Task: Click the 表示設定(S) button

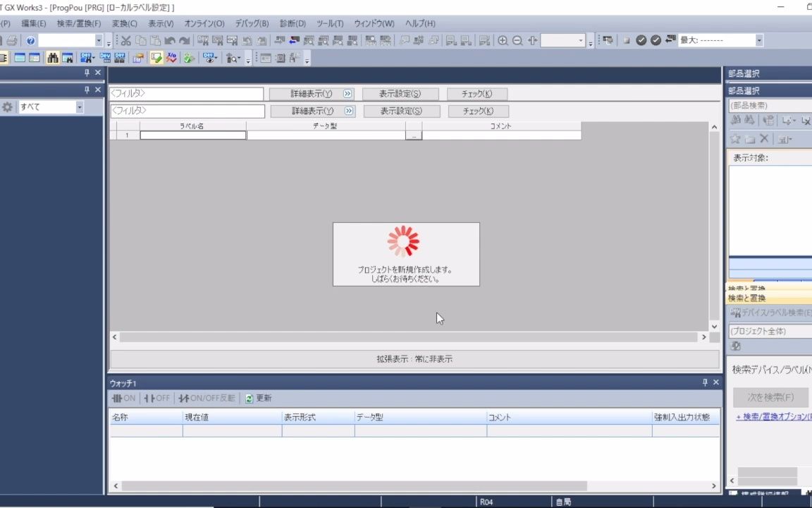Action: click(x=400, y=93)
